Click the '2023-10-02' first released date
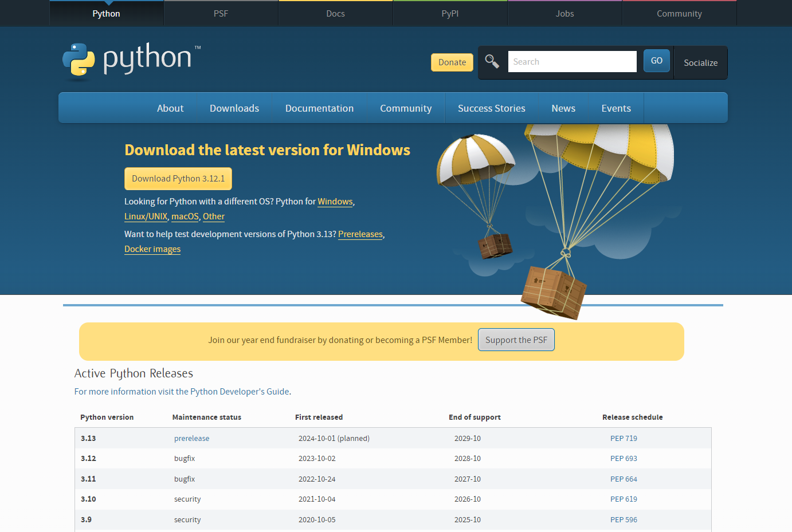Screen dimensions: 792x532 pyautogui.click(x=317, y=458)
